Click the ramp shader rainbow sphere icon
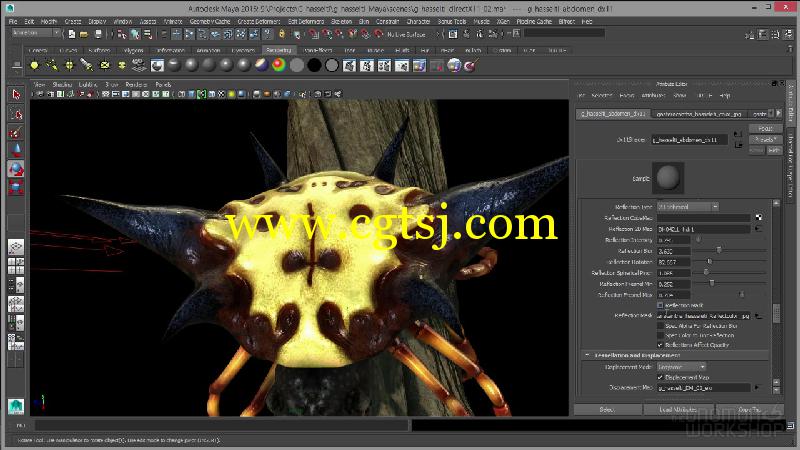Viewport: 800px width, 450px height. 279,65
